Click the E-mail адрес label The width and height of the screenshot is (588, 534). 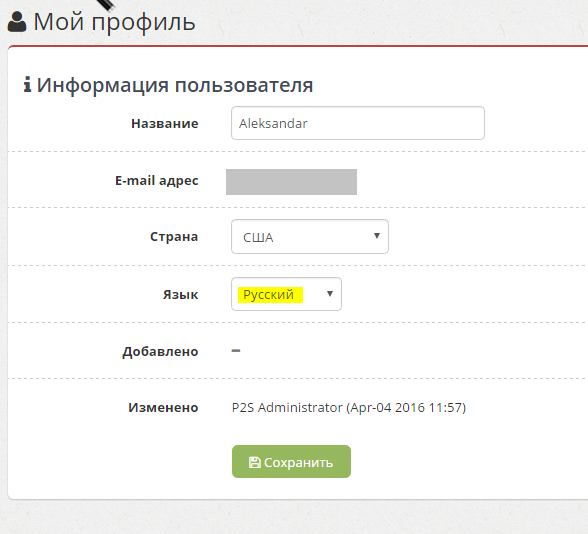coord(157,181)
